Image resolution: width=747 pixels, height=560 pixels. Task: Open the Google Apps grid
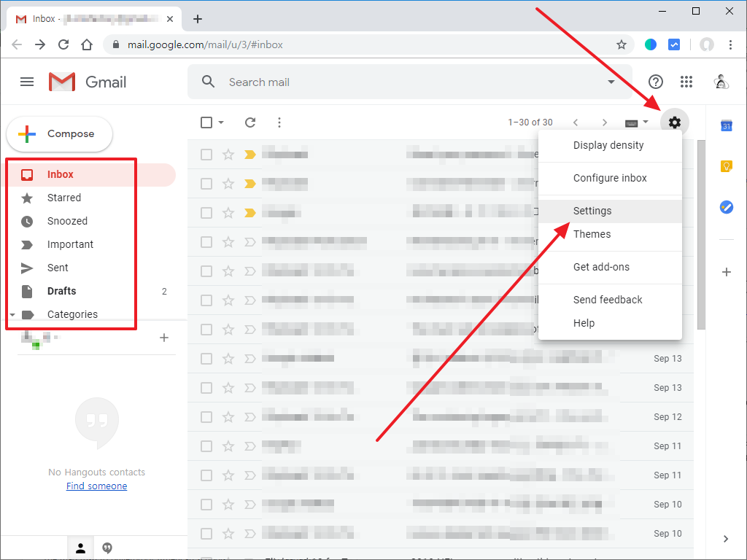pyautogui.click(x=686, y=82)
